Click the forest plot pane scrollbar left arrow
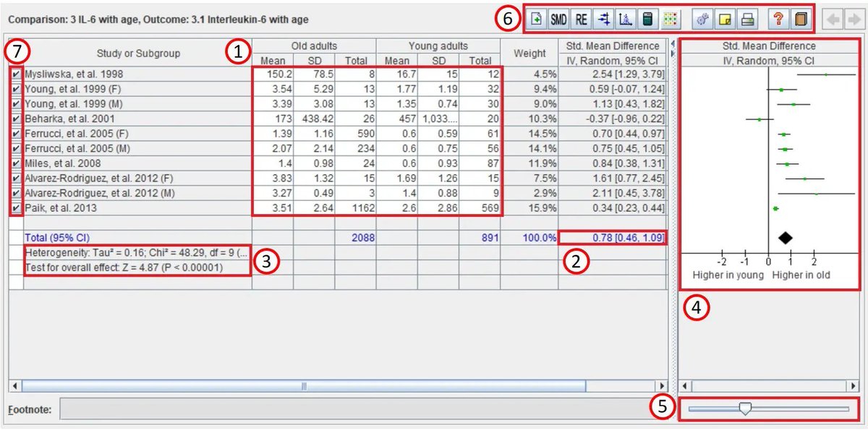The height and width of the screenshot is (430, 868). [686, 385]
